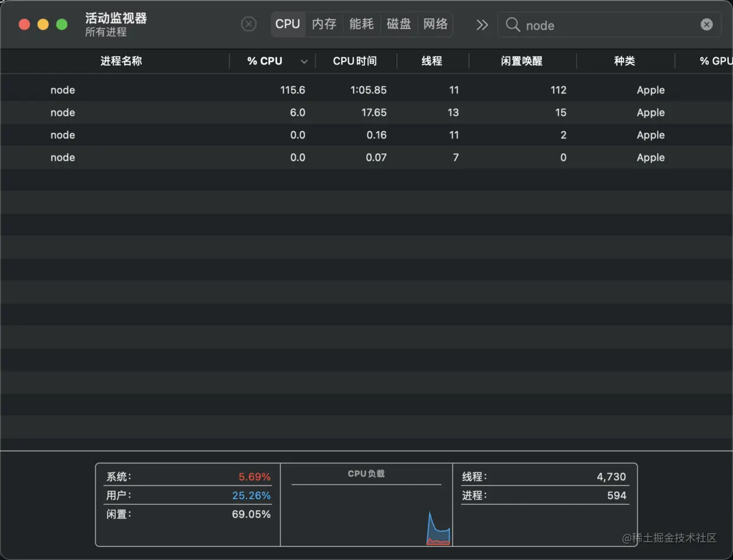The image size is (733, 560).
Task: Toggle sort order on the % CPU column
Action: (264, 60)
